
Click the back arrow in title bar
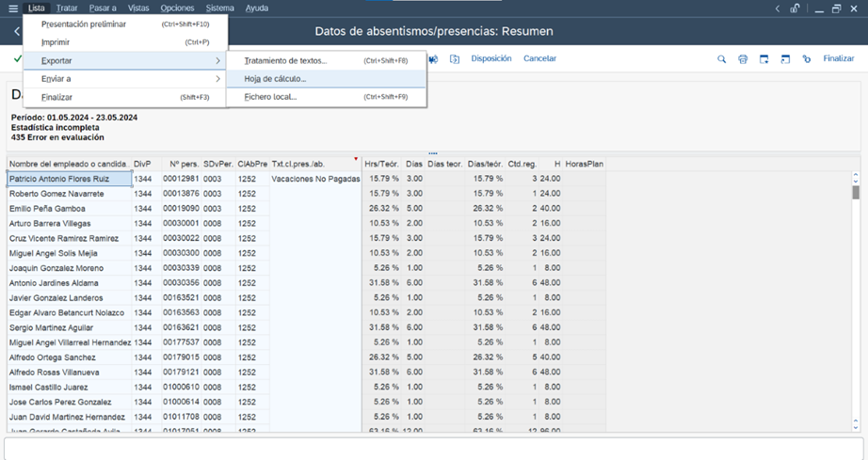[x=17, y=32]
